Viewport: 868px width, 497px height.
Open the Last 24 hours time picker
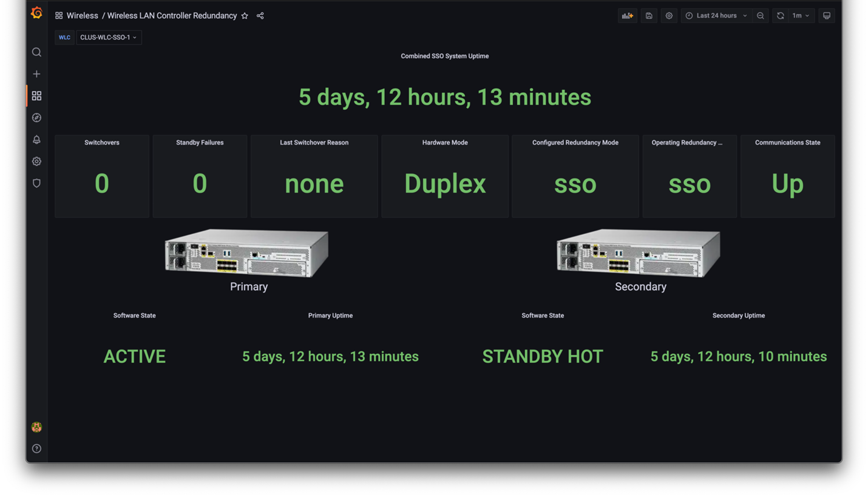(x=716, y=16)
